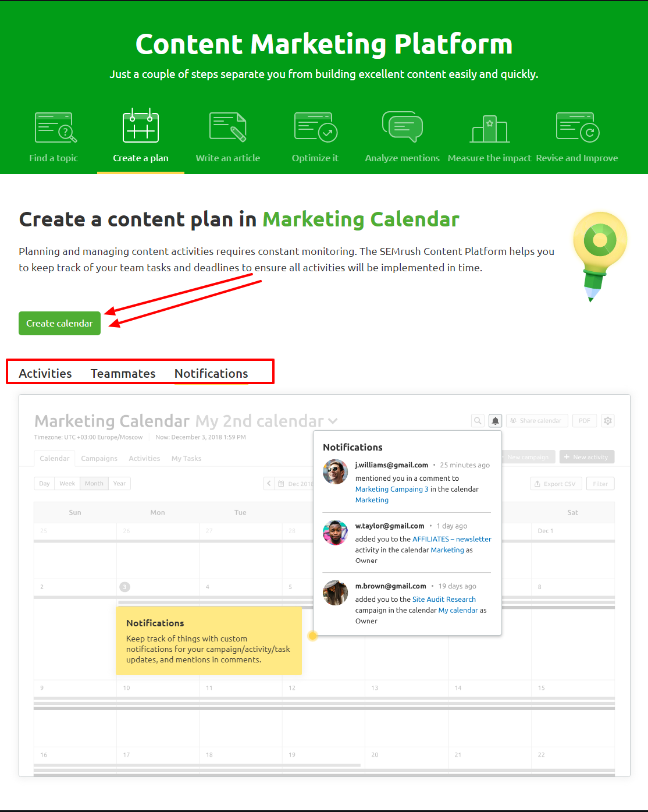Click j.williams@gmail.com in notifications
Viewport: 648px width, 812px height.
[391, 465]
